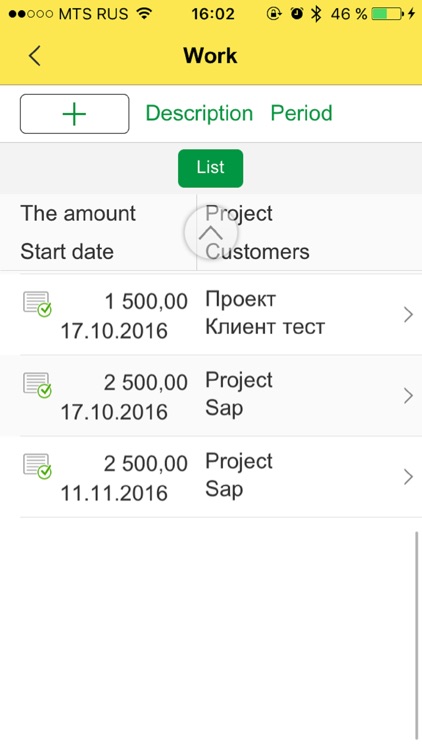Click the Start date column header
Screen dimensions: 422x750
(x=67, y=252)
